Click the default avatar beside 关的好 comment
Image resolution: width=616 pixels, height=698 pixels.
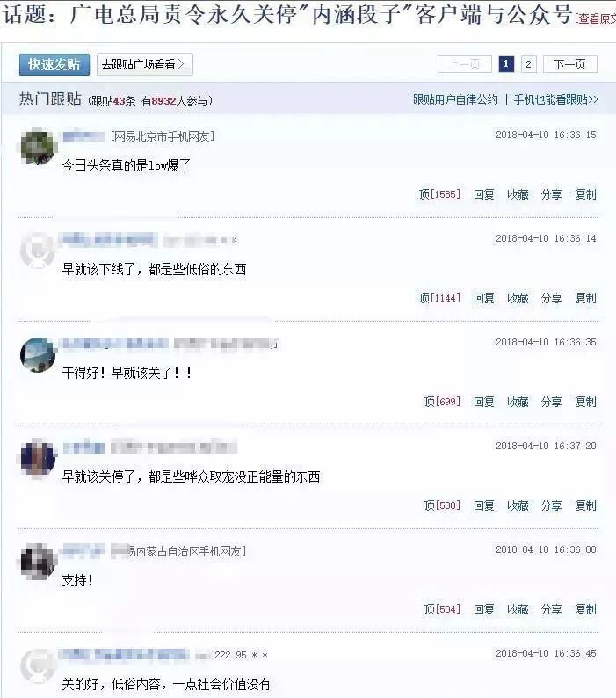pyautogui.click(x=39, y=665)
